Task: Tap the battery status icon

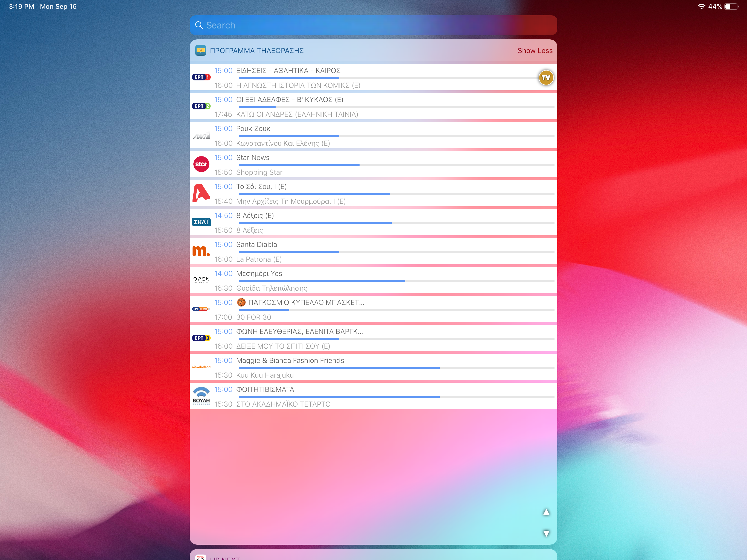Action: point(731,6)
